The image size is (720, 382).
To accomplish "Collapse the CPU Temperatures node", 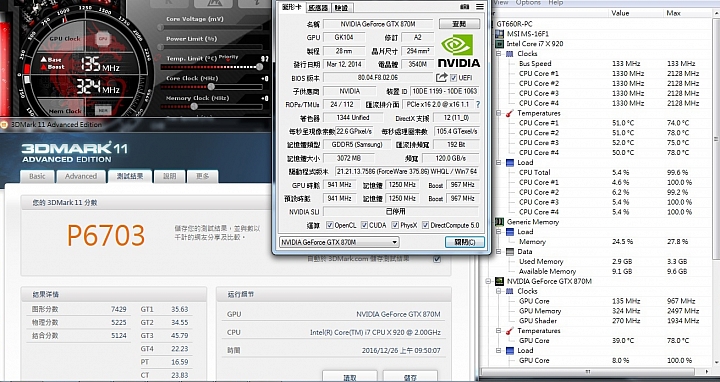I will click(x=499, y=113).
